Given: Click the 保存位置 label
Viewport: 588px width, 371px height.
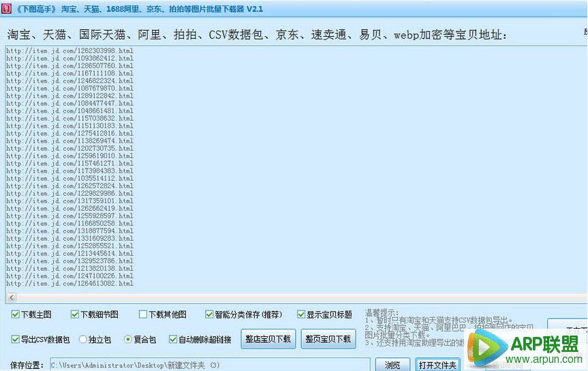Looking at the screenshot, I should pyautogui.click(x=27, y=365).
